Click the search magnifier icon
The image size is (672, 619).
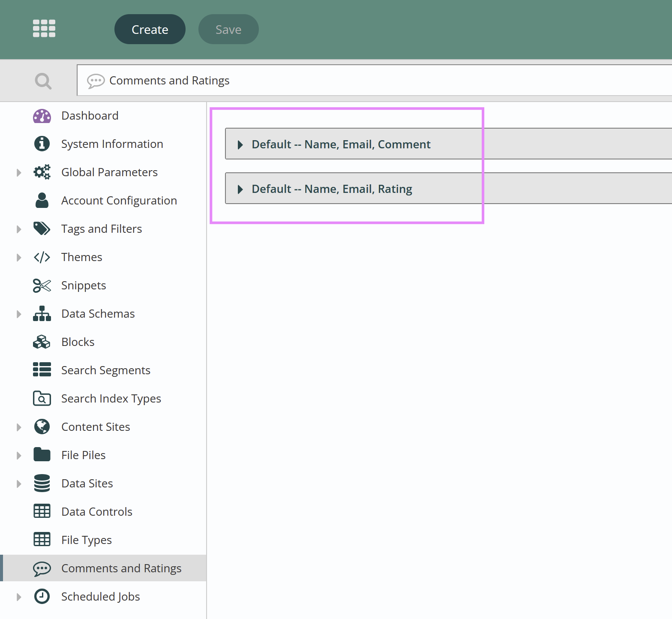point(43,81)
